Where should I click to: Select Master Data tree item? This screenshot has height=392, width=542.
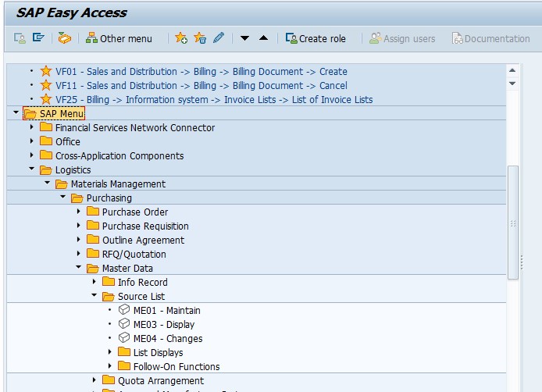coord(127,269)
